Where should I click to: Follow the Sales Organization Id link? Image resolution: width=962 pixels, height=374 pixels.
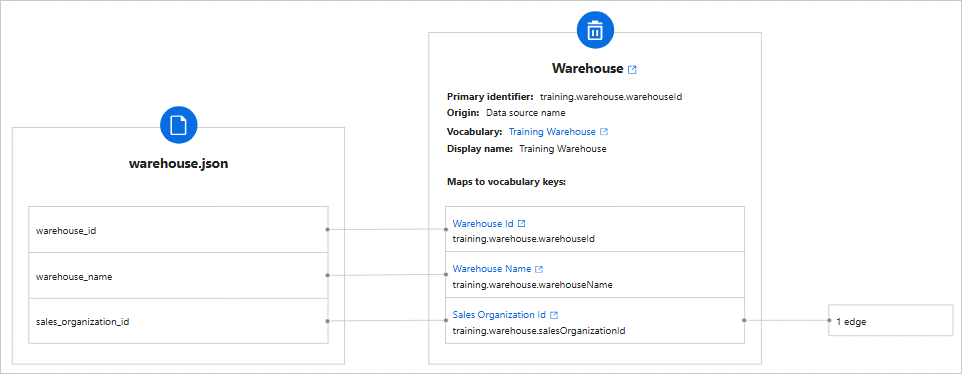click(499, 315)
